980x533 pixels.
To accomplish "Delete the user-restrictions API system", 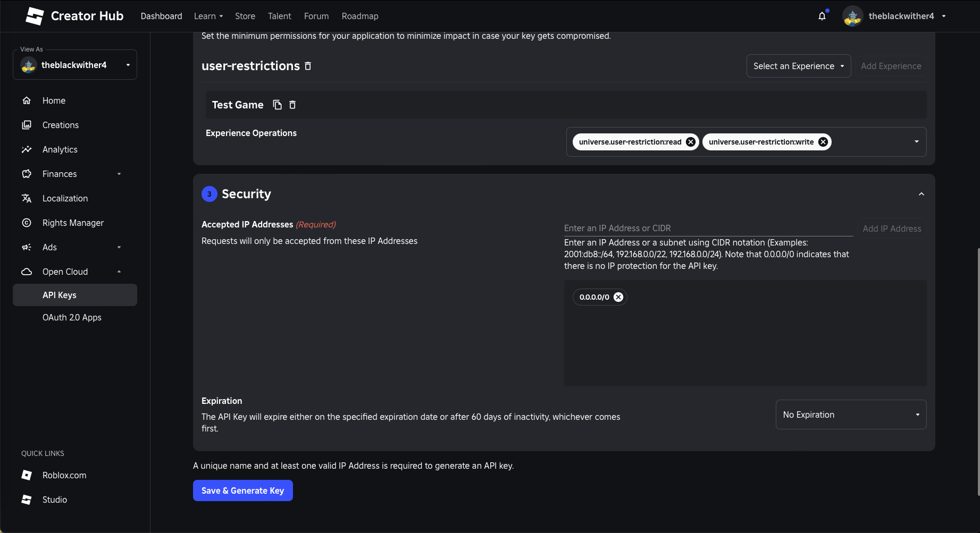I will click(308, 66).
